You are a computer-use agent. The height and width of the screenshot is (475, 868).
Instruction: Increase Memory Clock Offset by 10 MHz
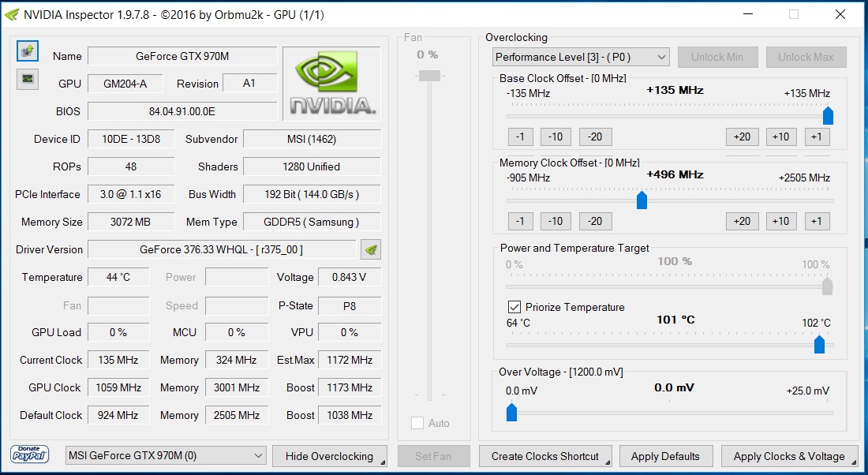781,221
